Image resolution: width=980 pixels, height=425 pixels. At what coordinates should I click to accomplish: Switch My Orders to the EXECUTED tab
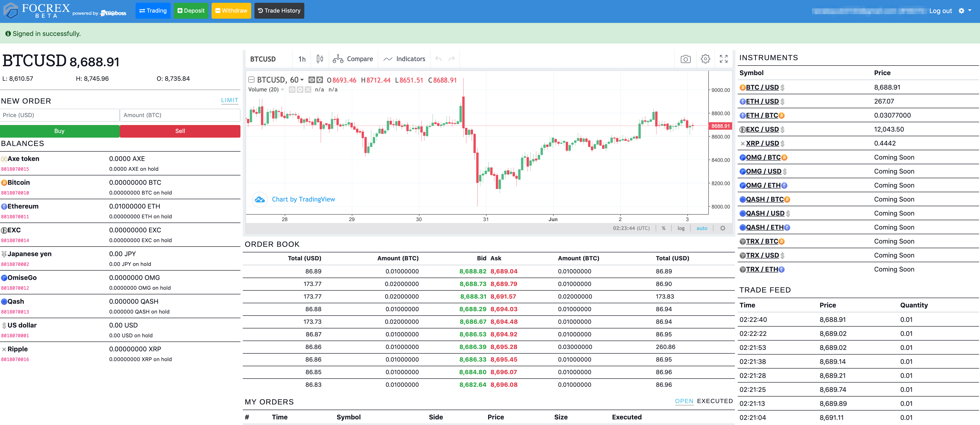(x=714, y=401)
